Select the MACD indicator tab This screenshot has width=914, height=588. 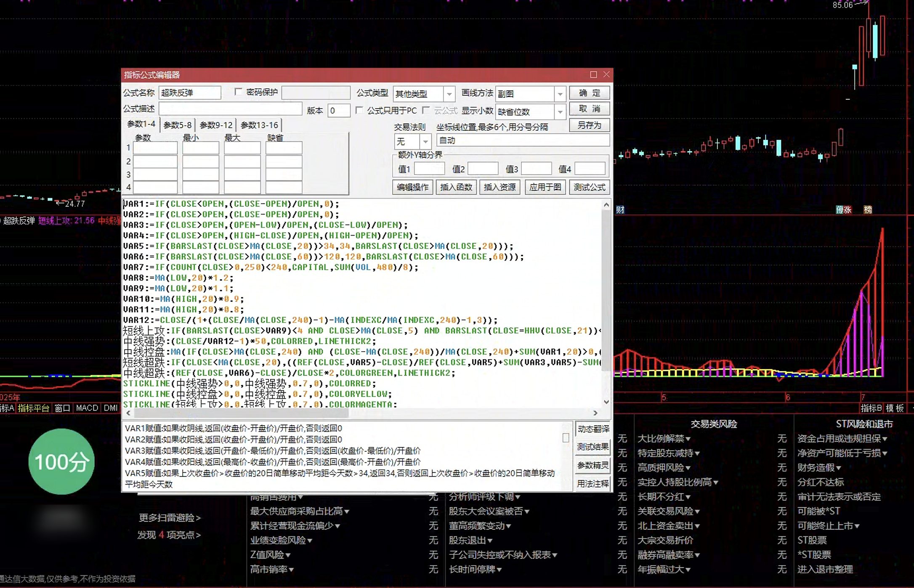[87, 408]
